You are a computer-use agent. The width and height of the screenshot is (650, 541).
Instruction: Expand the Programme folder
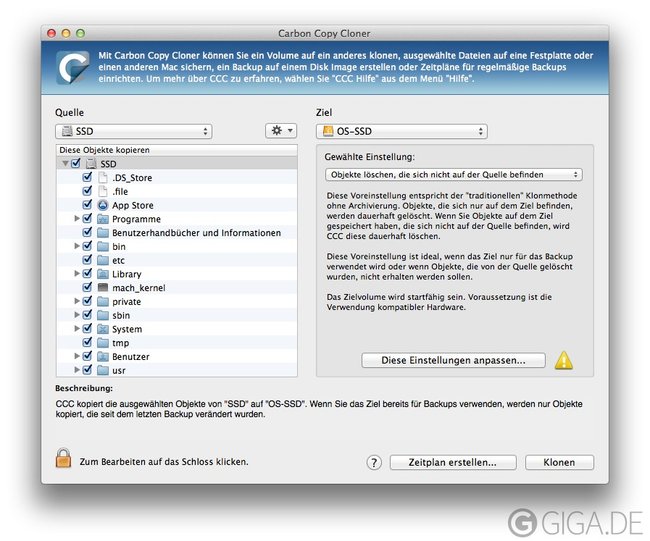click(x=77, y=218)
